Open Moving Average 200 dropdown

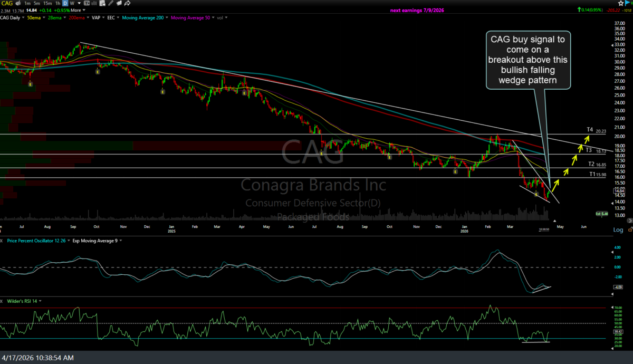167,17
